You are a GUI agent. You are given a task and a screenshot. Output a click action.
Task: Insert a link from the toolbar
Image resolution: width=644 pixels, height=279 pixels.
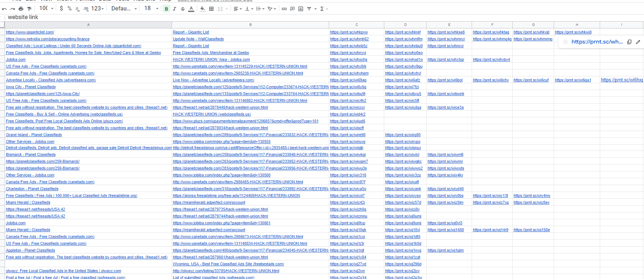[x=284, y=9]
